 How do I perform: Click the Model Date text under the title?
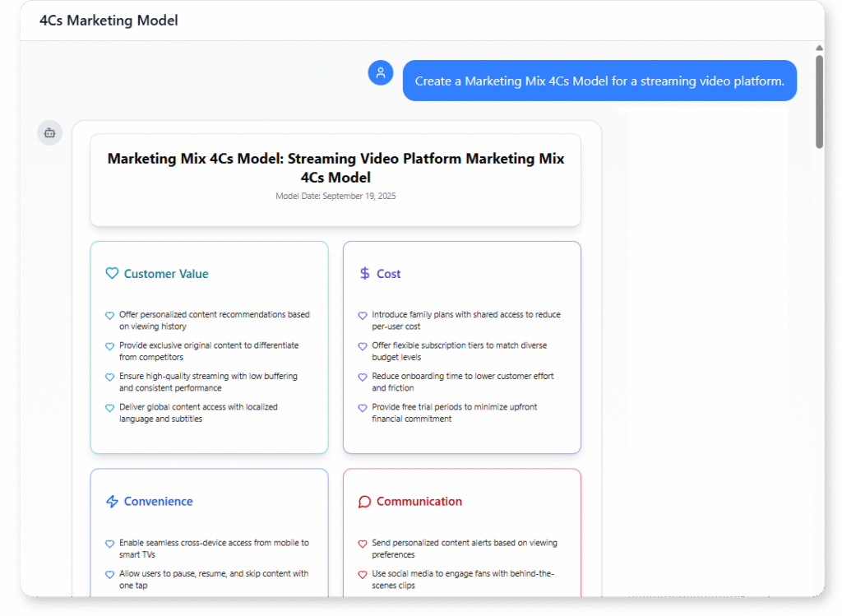(x=335, y=196)
